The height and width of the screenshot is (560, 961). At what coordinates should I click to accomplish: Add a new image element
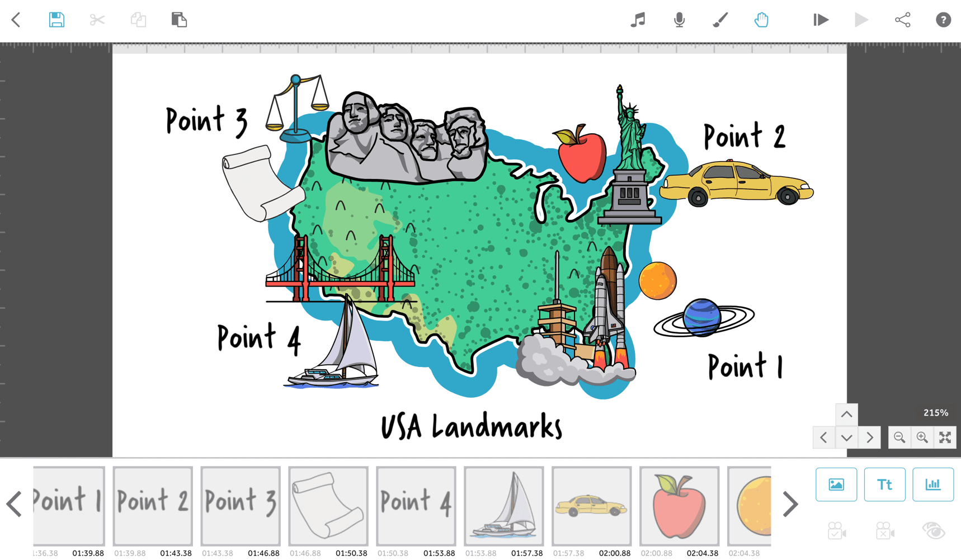tap(836, 484)
